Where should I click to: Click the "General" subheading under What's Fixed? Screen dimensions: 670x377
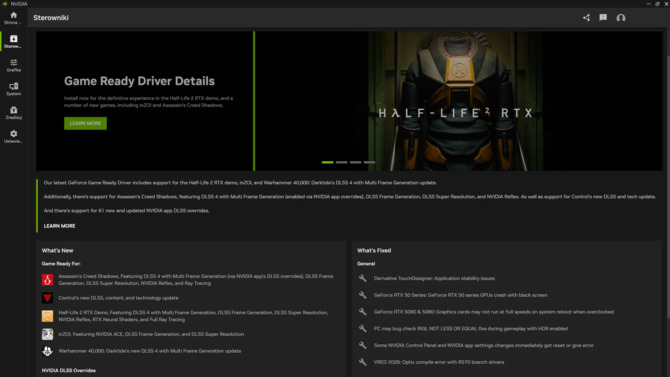point(366,264)
